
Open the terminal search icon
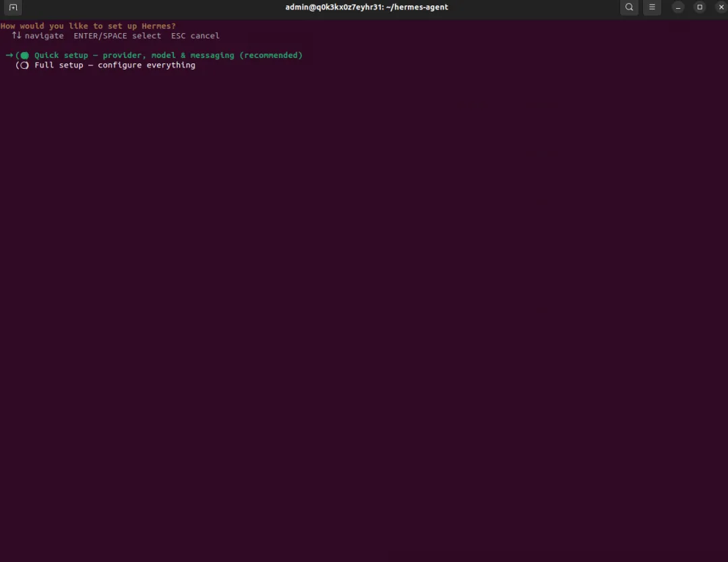click(629, 7)
